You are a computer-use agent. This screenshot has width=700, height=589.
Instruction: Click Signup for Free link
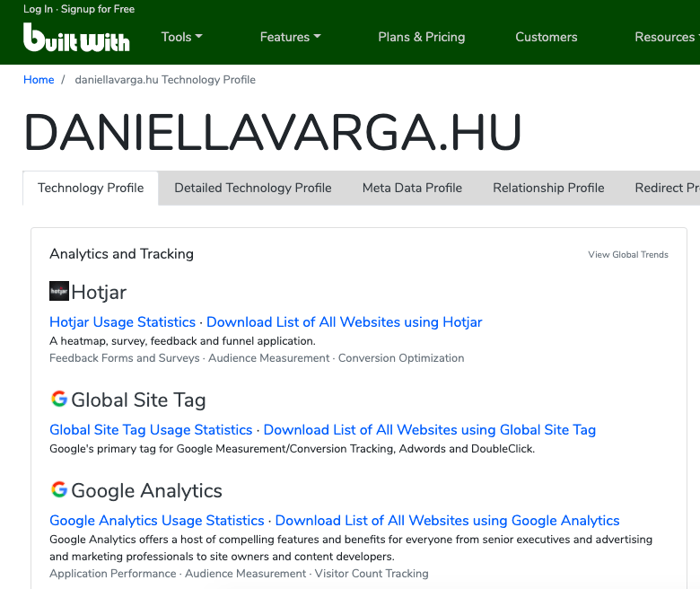coord(98,9)
